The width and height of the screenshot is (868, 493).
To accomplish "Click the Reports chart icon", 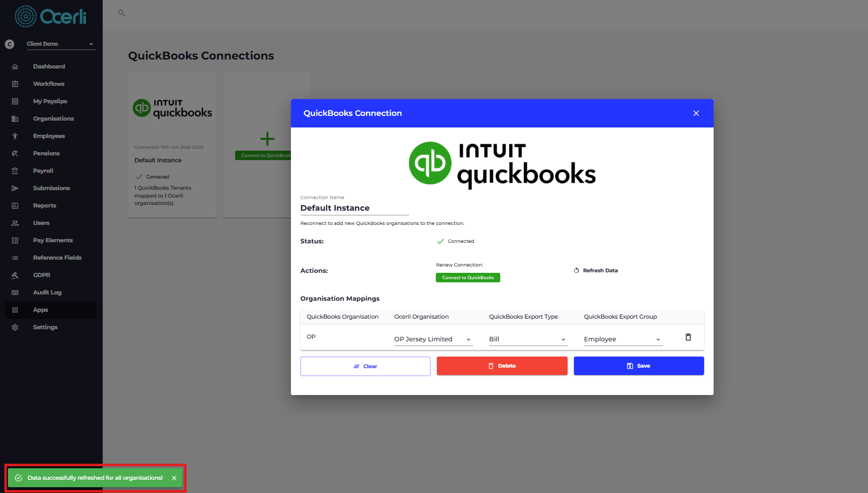I will pyautogui.click(x=15, y=205).
